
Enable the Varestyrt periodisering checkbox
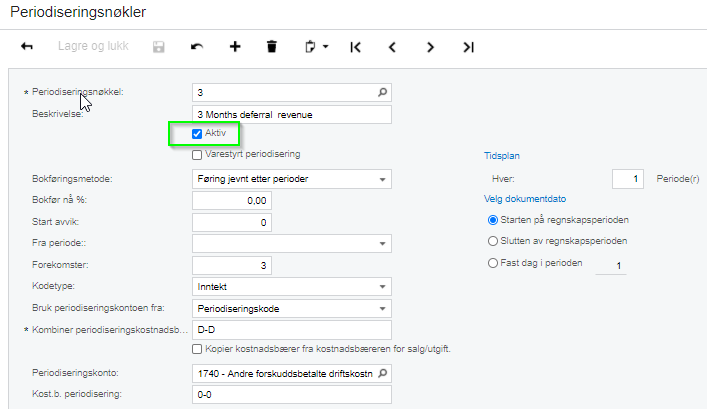pos(197,154)
